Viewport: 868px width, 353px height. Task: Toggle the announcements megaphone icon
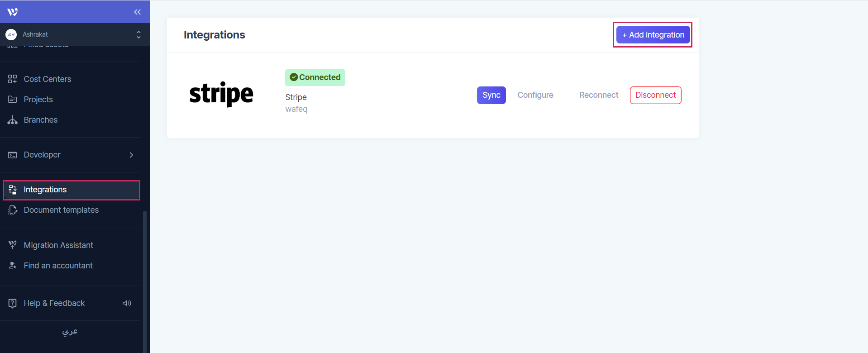(127, 303)
